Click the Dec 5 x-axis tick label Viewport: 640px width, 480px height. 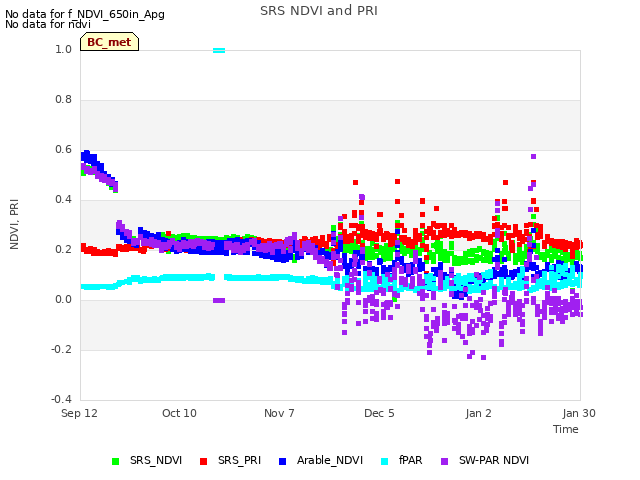[379, 413]
